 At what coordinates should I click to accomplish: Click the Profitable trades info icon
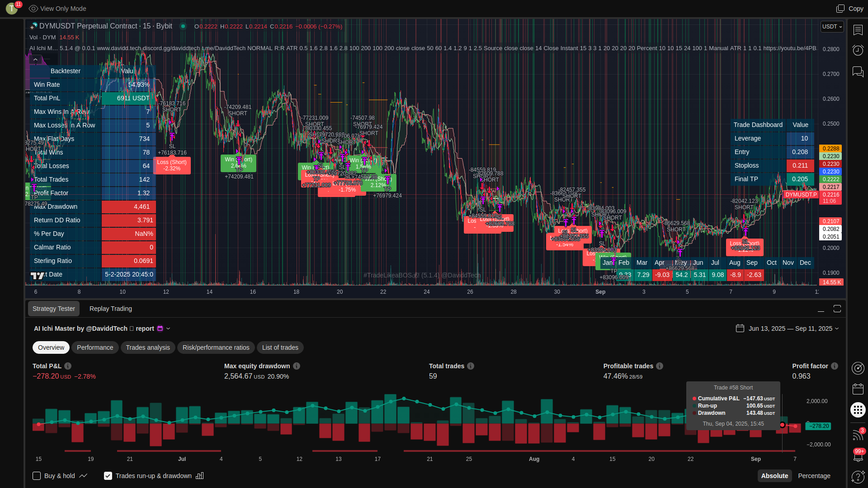coord(660,366)
